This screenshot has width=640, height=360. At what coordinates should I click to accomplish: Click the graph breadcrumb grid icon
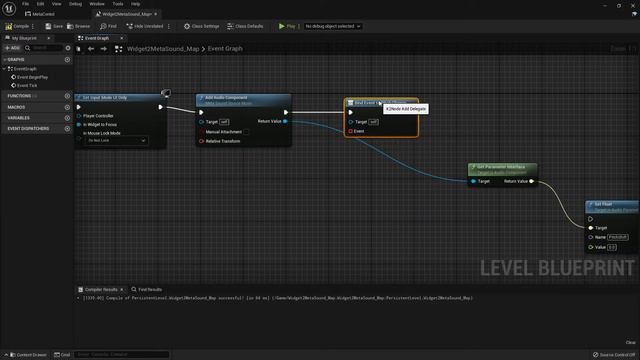pos(118,49)
